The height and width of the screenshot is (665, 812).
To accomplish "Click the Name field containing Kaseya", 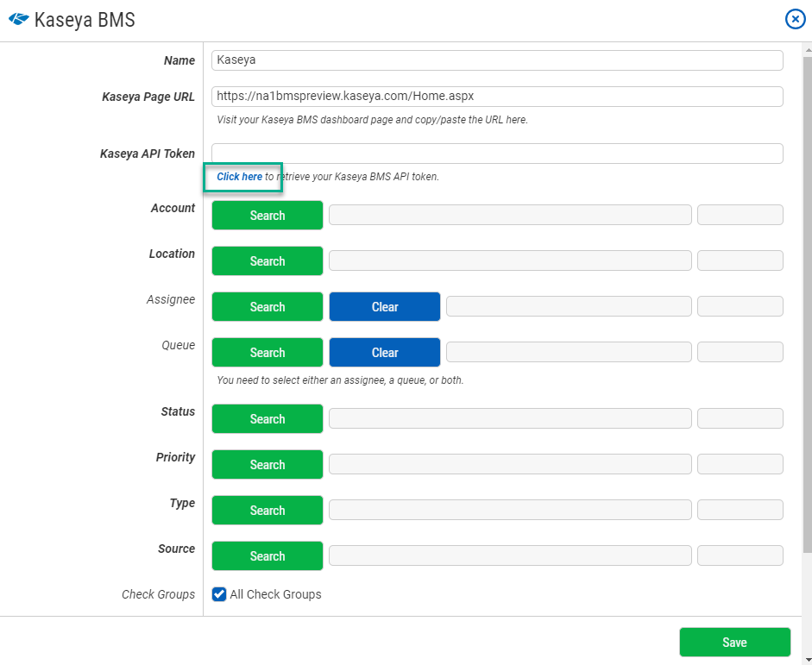I will (497, 60).
